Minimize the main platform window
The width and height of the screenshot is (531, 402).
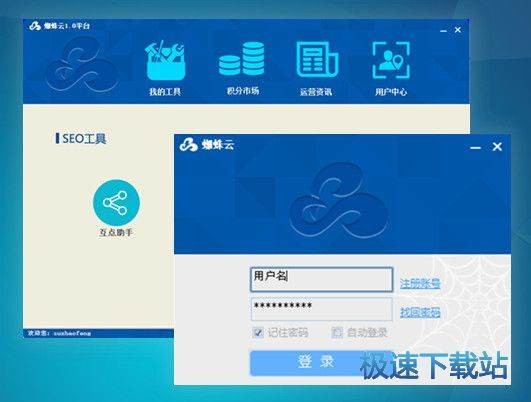pos(443,30)
